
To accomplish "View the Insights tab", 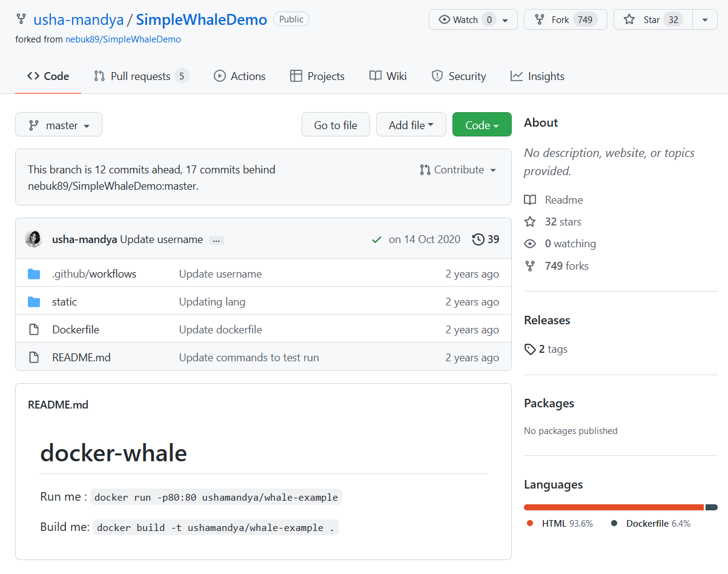I will tap(537, 76).
